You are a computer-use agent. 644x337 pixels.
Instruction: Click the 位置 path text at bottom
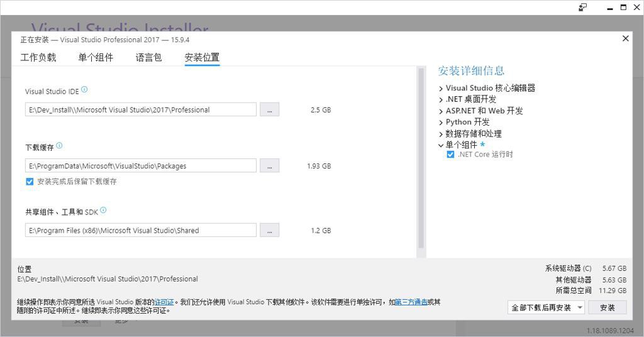pyautogui.click(x=108, y=279)
